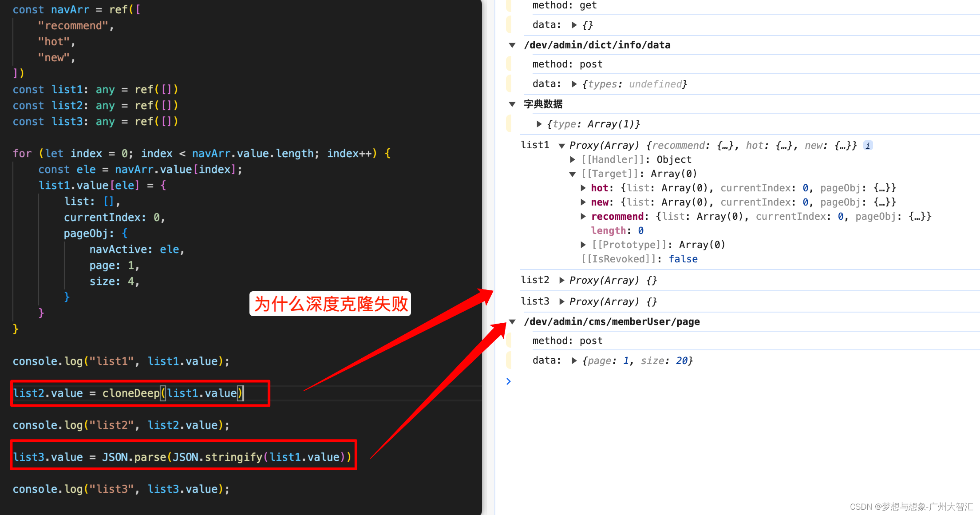
Task: Click the method: get console line
Action: 565,5
